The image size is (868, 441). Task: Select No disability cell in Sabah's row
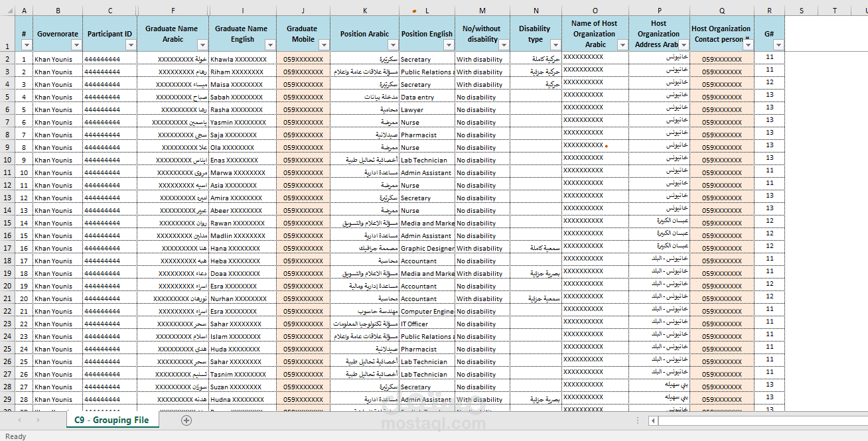[x=482, y=97]
